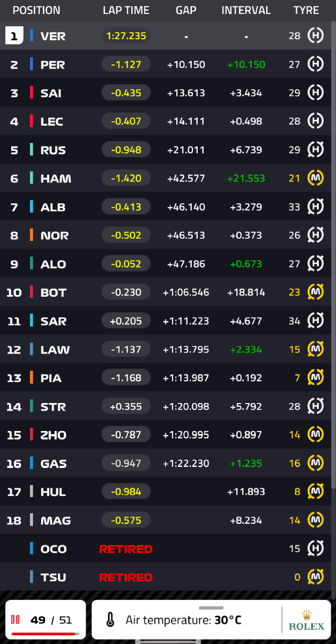Click the medium tyre icon for HAM
The width and height of the screenshot is (336, 644).
coord(315,178)
